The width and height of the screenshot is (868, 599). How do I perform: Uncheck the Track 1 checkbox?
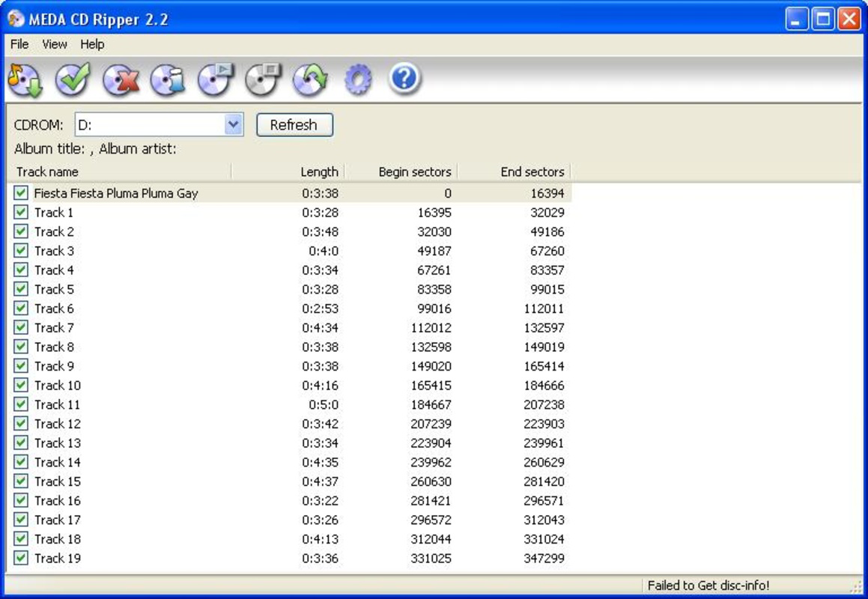click(21, 212)
